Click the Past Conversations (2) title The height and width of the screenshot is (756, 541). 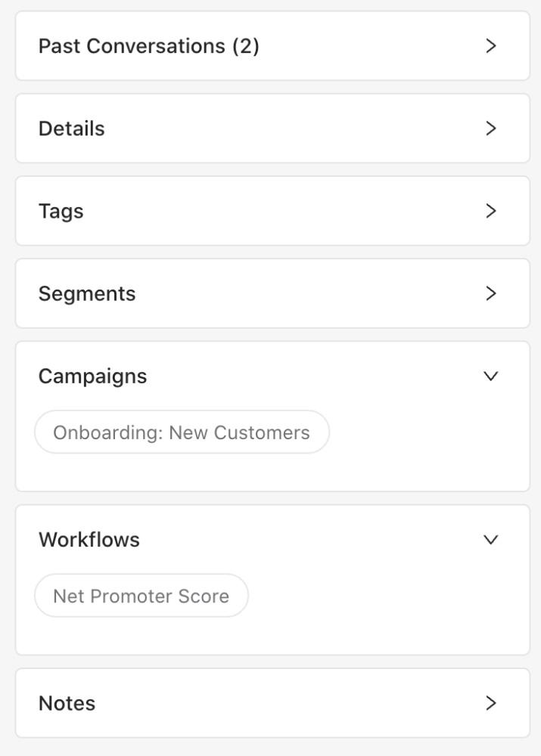tap(148, 46)
